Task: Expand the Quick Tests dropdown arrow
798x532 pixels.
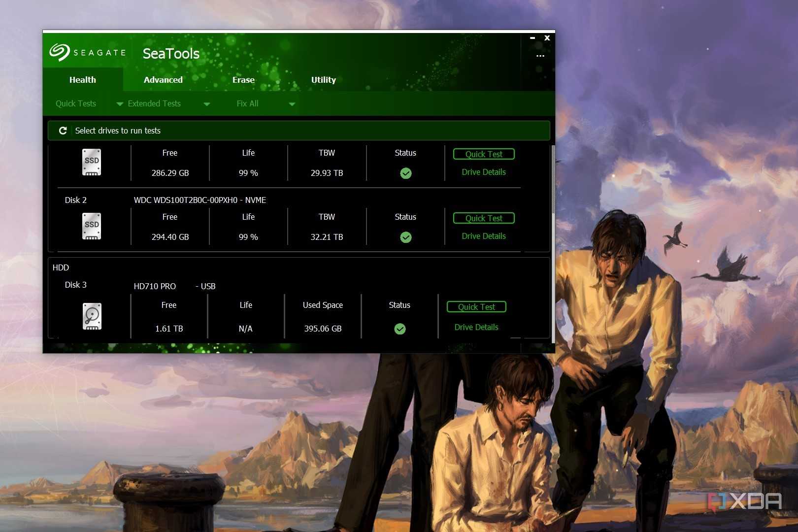Action: click(120, 104)
